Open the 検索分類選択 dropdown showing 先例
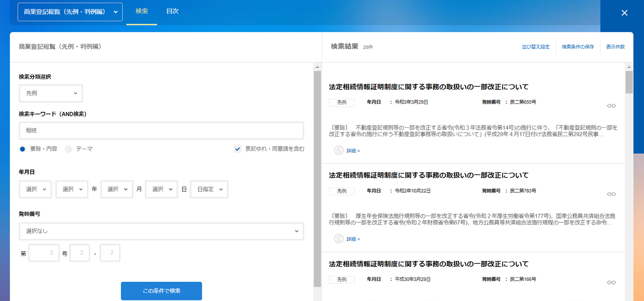The height and width of the screenshot is (301, 644). pyautogui.click(x=51, y=93)
